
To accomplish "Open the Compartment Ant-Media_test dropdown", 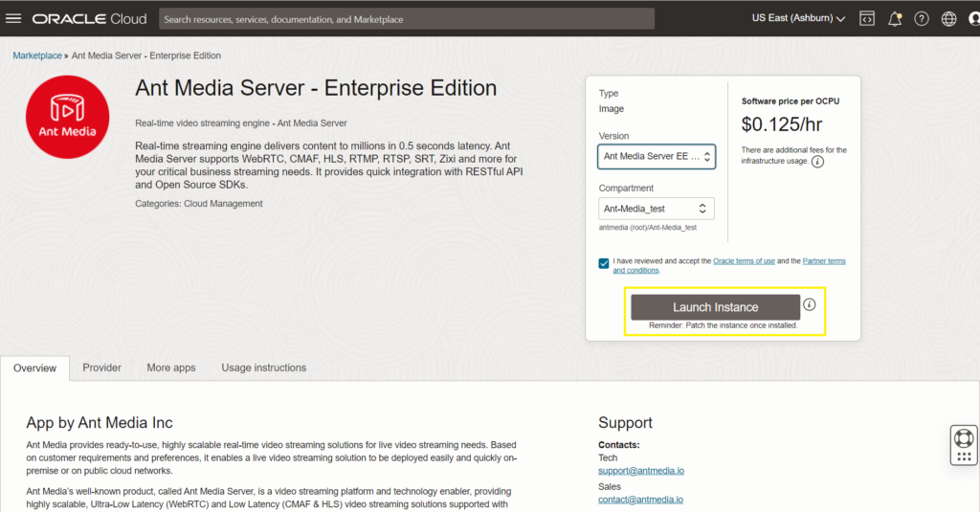I will tap(657, 209).
